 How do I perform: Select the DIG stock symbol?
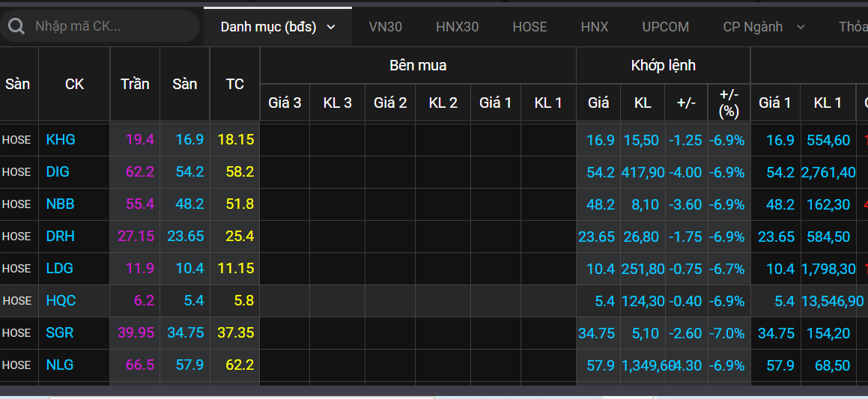[x=58, y=172]
